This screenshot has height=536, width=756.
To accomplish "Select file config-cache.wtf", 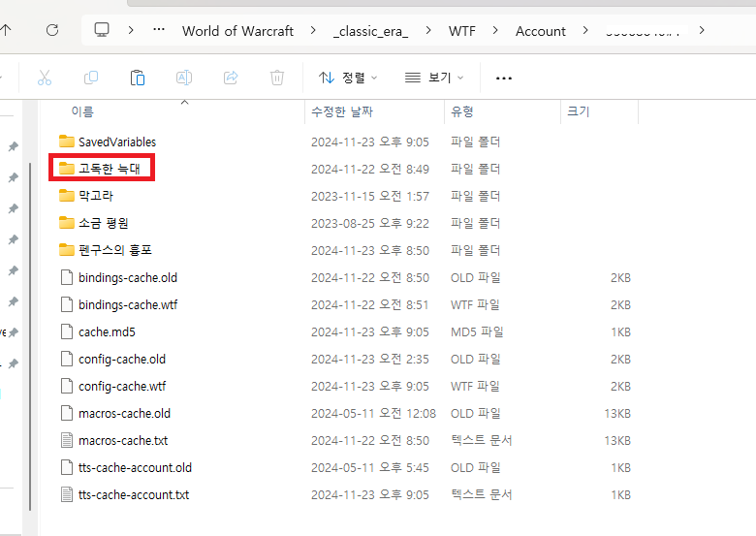I will click(112, 386).
